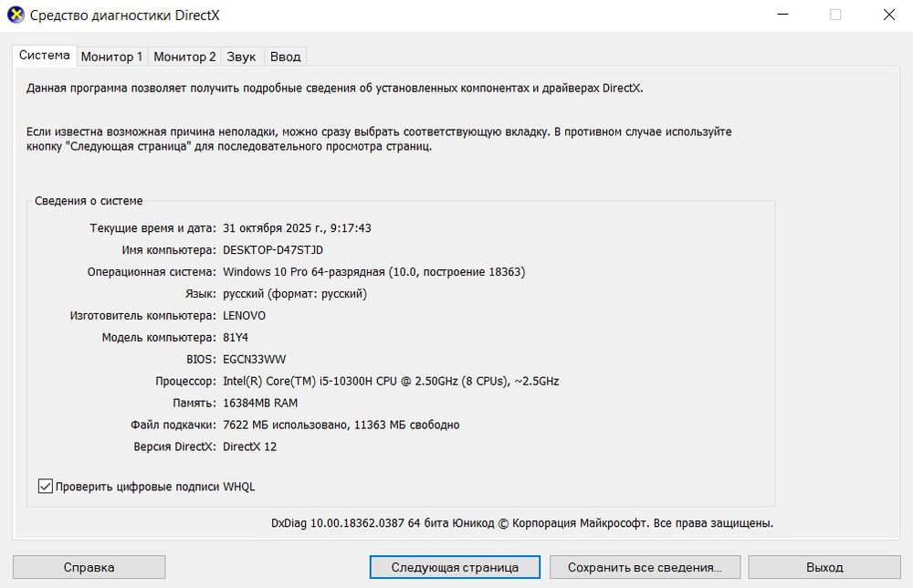
Task: Click the DirectX 12 version text
Action: click(x=249, y=446)
